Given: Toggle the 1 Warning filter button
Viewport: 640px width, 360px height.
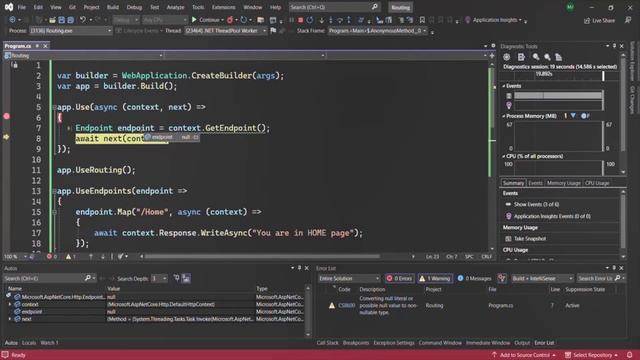Looking at the screenshot, I should coord(435,278).
